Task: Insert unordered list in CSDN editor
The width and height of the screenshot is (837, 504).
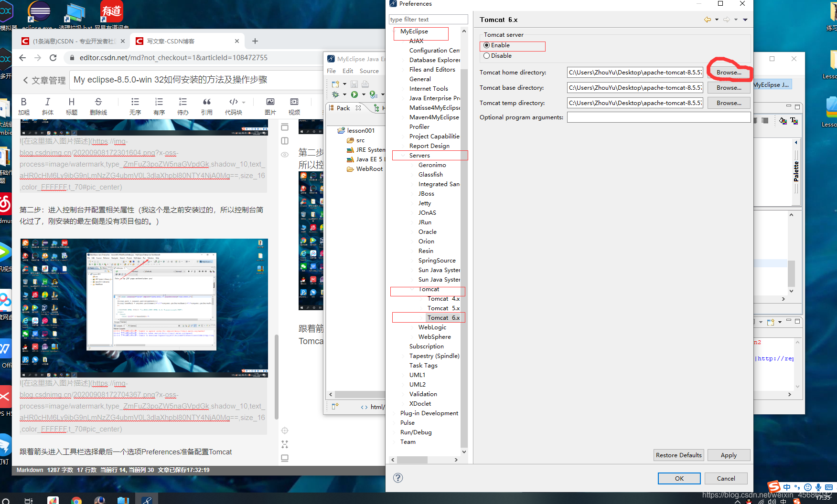Action: point(135,106)
